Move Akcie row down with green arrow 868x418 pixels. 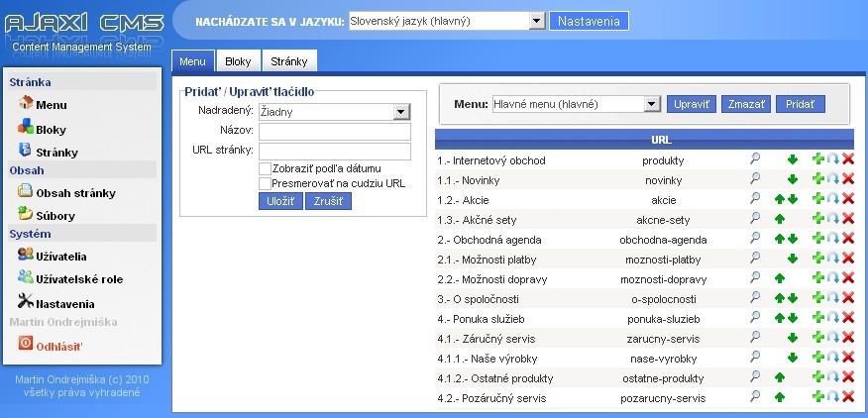pyautogui.click(x=793, y=199)
